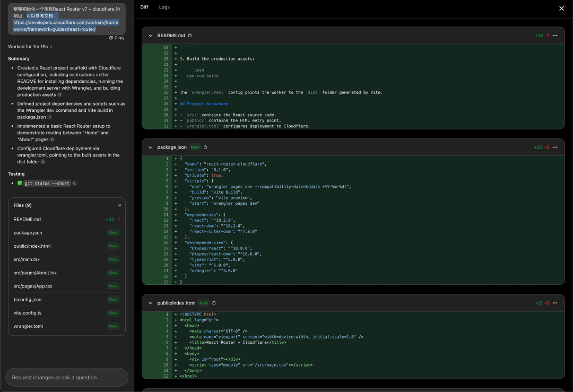Select vite.config.ts in the Files list
Screen dimensions: 573x392
66,313
